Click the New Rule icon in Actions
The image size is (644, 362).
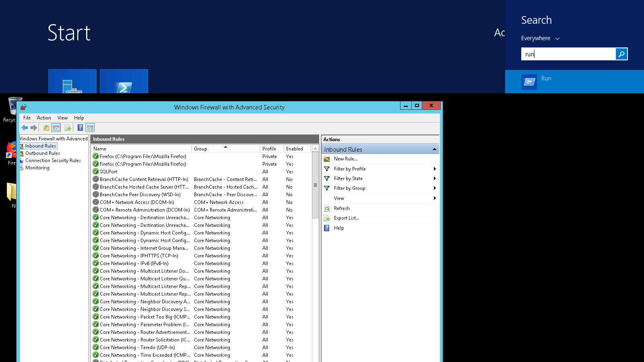(x=327, y=159)
